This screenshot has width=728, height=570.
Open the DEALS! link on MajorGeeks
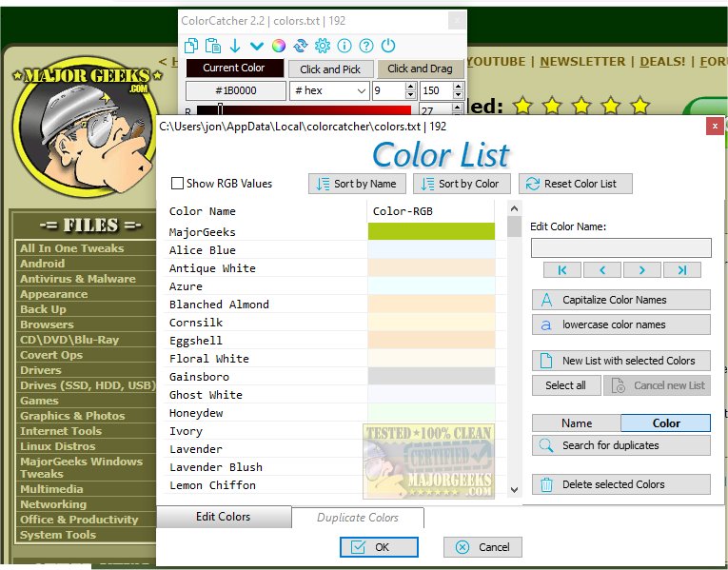coord(662,62)
